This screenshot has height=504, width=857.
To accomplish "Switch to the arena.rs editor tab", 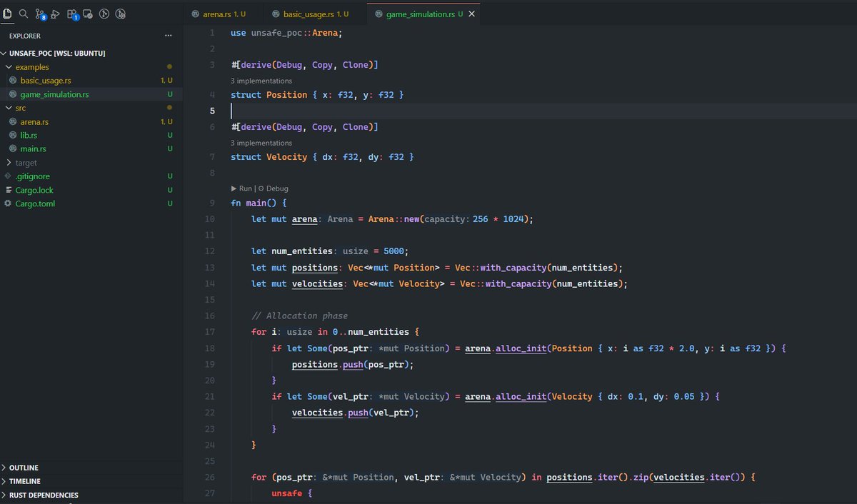I will click(224, 14).
